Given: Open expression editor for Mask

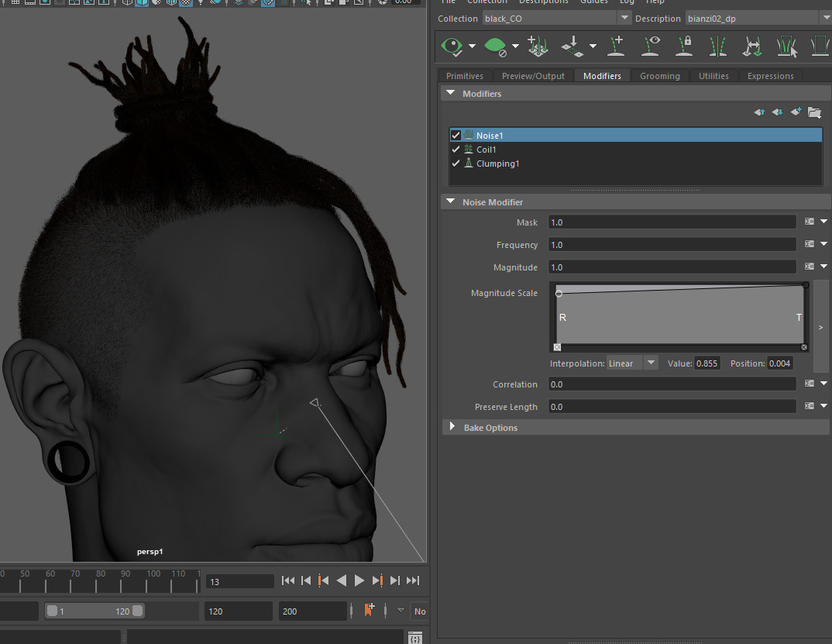Looking at the screenshot, I should (x=810, y=222).
